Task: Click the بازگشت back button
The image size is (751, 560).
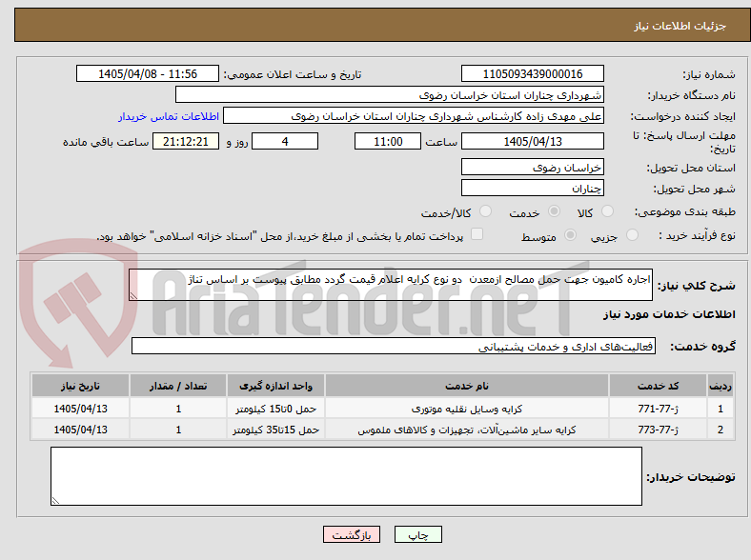Action: pyautogui.click(x=352, y=534)
